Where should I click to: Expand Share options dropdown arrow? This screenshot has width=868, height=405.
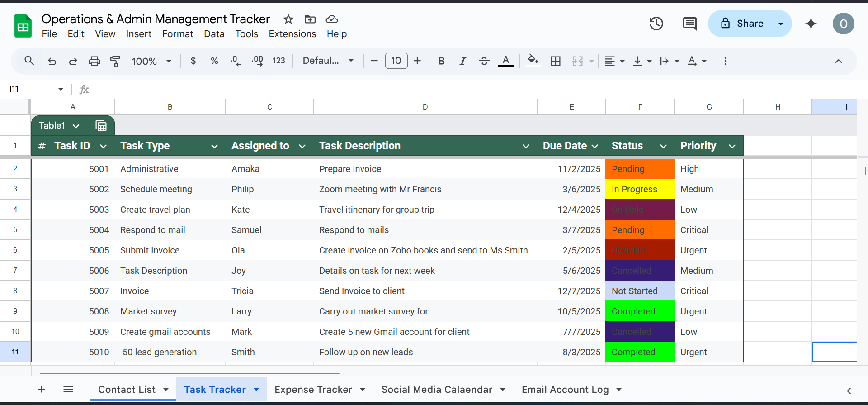coord(781,24)
